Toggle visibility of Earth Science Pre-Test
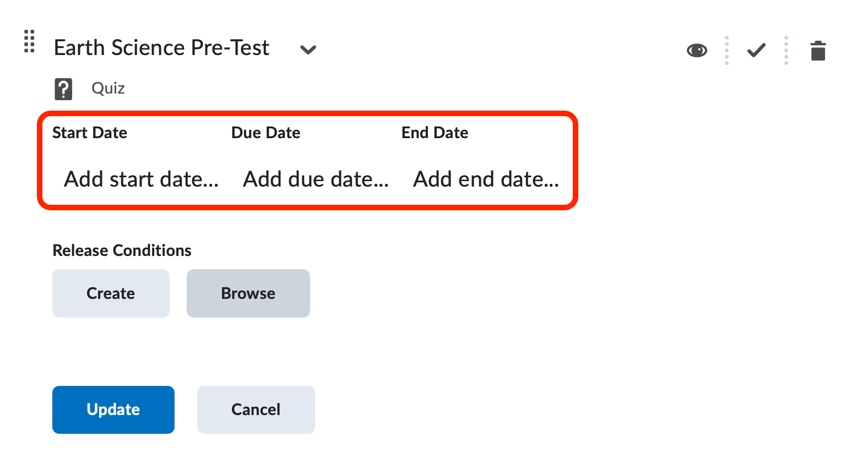The width and height of the screenshot is (868, 458). click(x=697, y=50)
